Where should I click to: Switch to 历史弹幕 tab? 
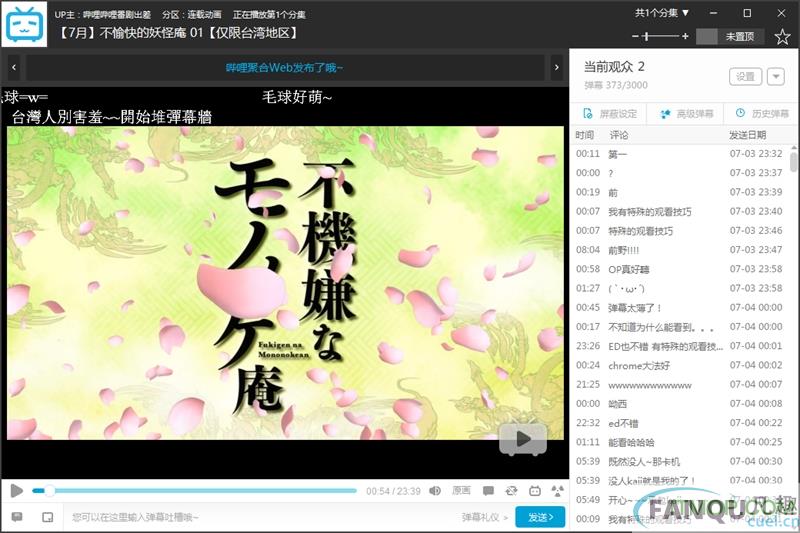click(762, 114)
